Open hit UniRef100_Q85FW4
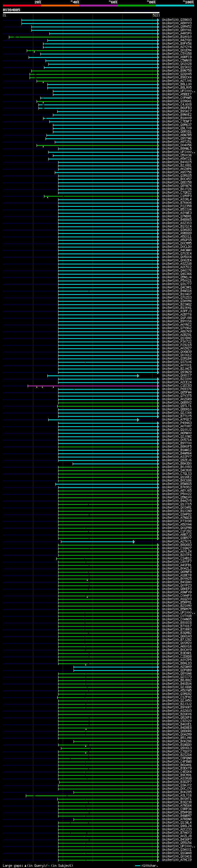This screenshot has height=868, width=197. [x=176, y=392]
